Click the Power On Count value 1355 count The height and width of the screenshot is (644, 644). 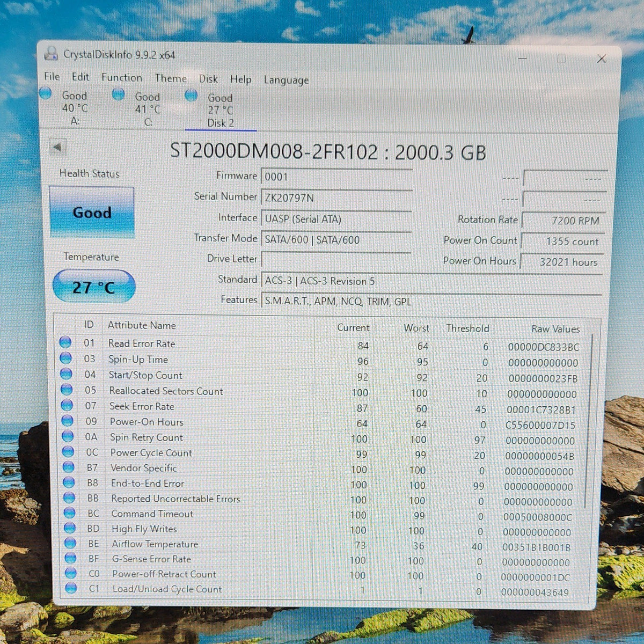[563, 241]
